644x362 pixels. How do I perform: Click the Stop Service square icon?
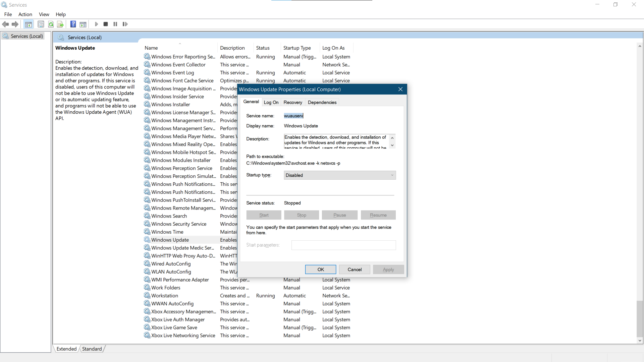tap(106, 24)
